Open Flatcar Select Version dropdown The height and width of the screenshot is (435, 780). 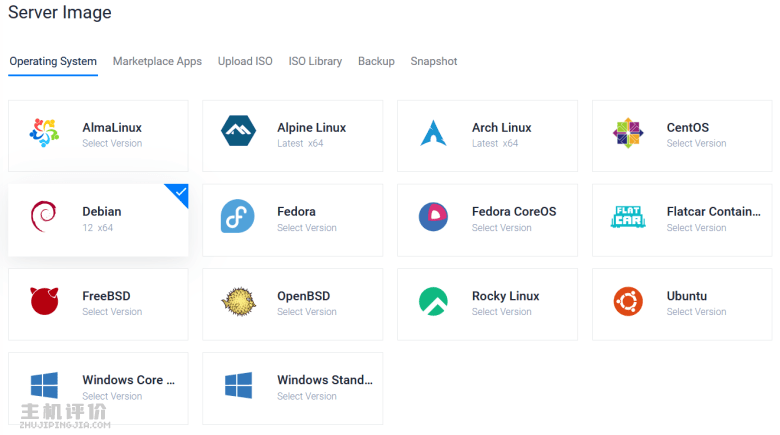tap(696, 227)
